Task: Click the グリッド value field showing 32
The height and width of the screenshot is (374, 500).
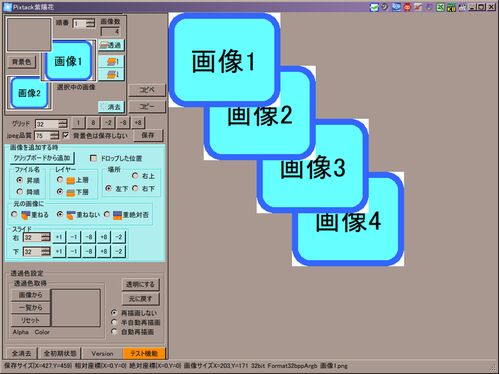Action: [47, 124]
